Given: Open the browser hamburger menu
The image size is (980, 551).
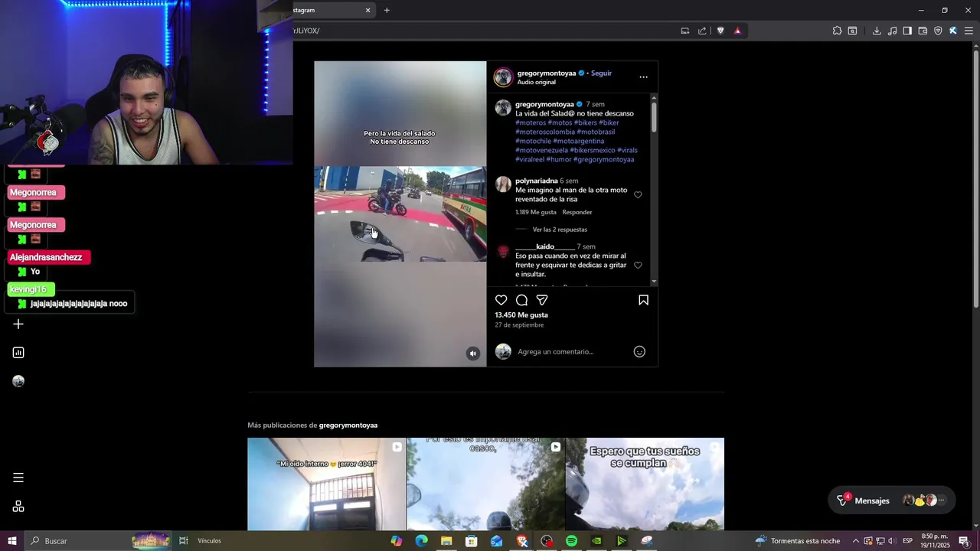Looking at the screenshot, I should 969,31.
